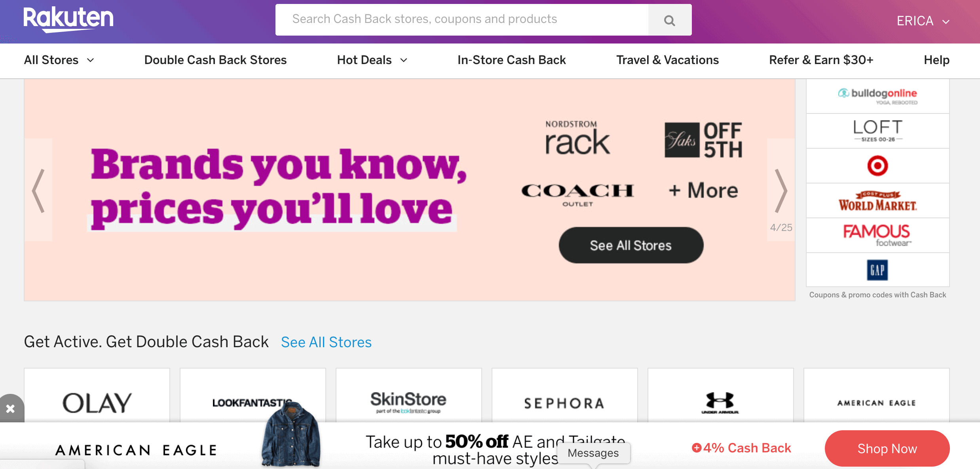Click See All Stores link beside Get Active
This screenshot has height=469, width=980.
[x=326, y=342]
